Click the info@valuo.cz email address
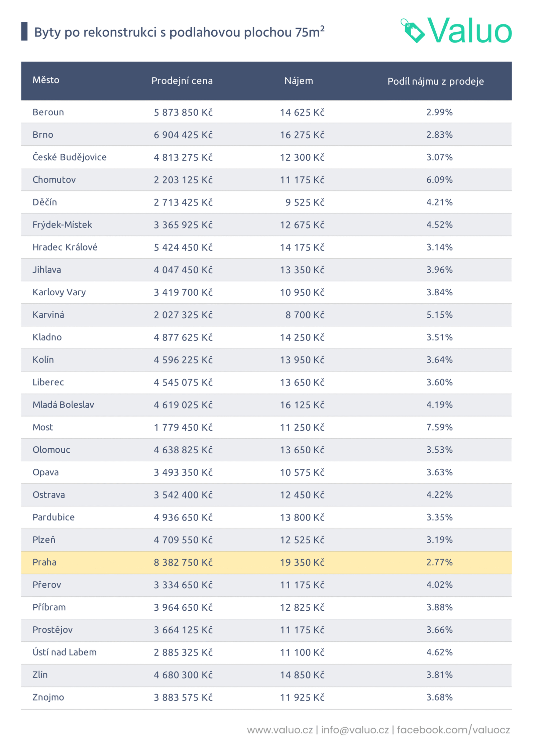 355,730
